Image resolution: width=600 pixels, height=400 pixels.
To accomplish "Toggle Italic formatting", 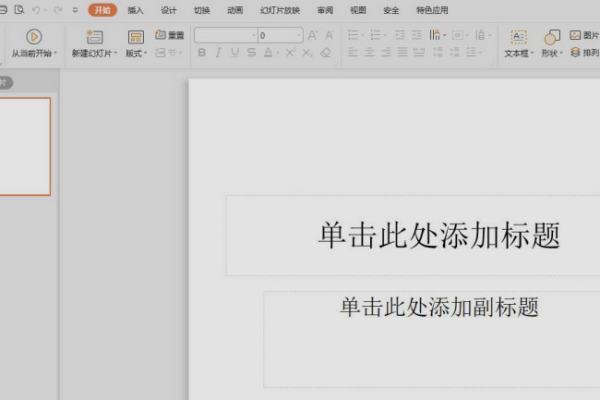I will click(x=218, y=53).
